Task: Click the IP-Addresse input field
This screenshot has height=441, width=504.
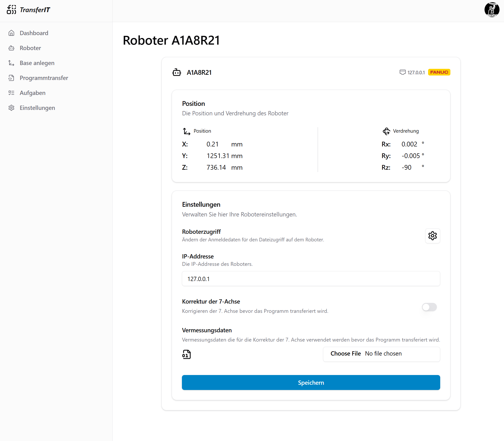Action: pos(311,279)
